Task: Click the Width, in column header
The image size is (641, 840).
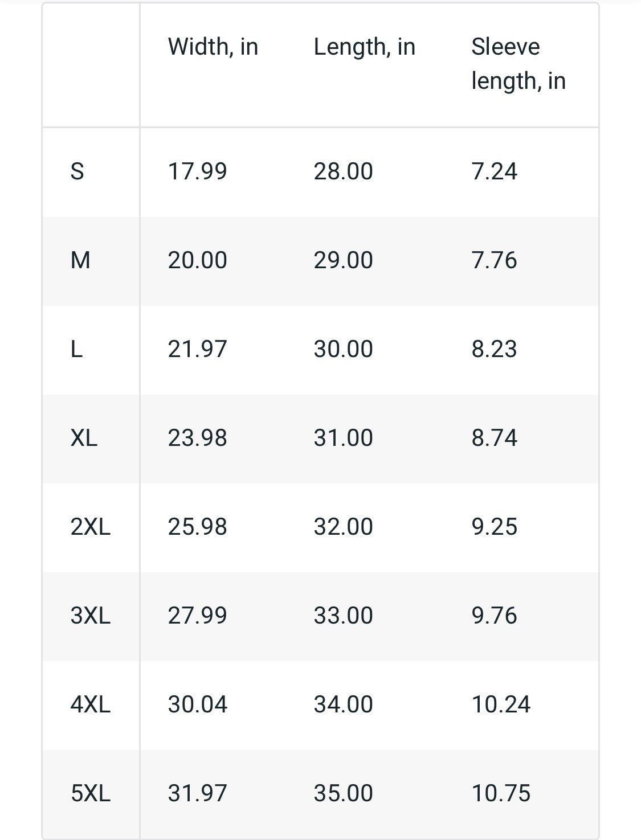Action: click(x=213, y=47)
